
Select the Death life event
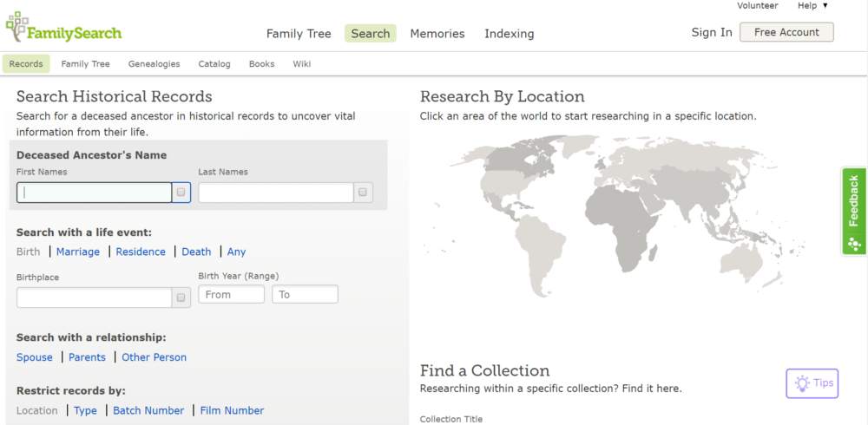(196, 252)
